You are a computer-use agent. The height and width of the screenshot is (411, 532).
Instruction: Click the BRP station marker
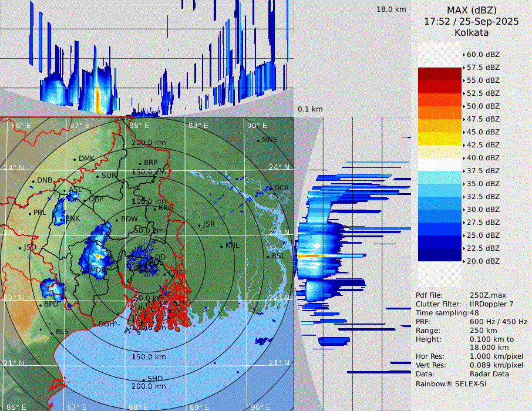(140, 164)
